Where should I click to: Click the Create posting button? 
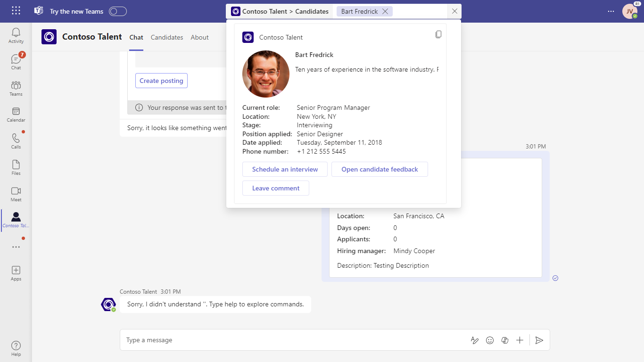click(x=161, y=81)
